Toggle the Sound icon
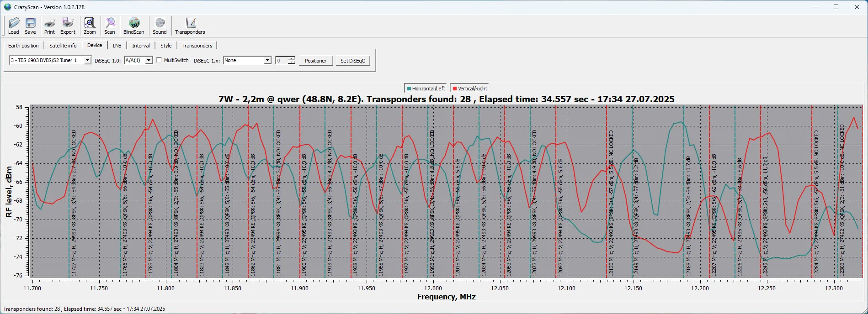 160,26
